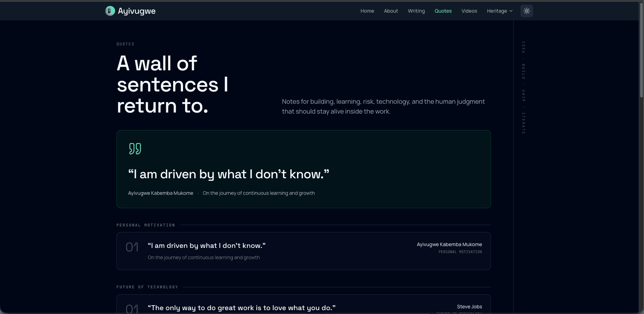Image resolution: width=644 pixels, height=314 pixels.
Task: Click the FUTURE OF TECHNOLOGY section heading
Action: (x=147, y=287)
